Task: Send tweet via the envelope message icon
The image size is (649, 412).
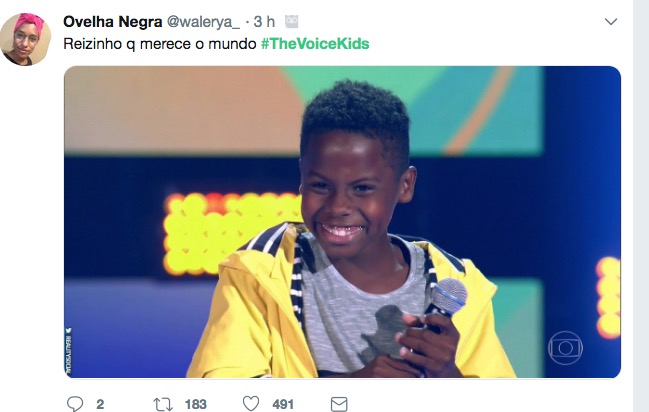Action: click(x=338, y=404)
